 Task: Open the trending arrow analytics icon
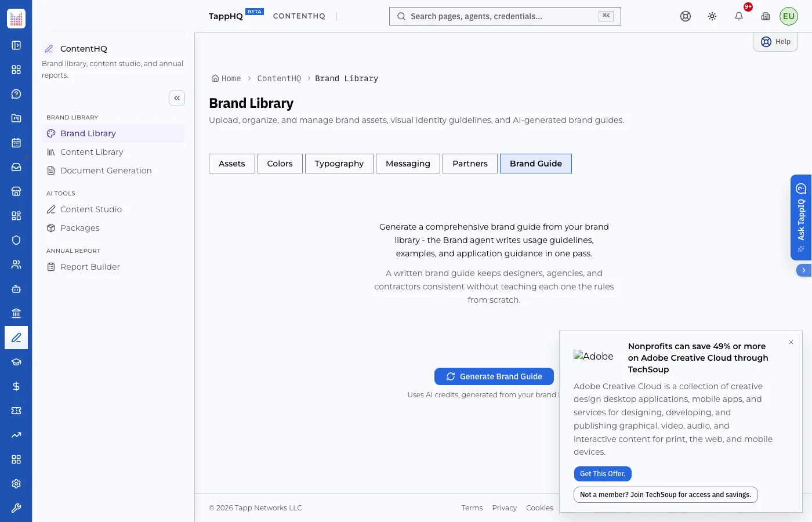pos(16,435)
